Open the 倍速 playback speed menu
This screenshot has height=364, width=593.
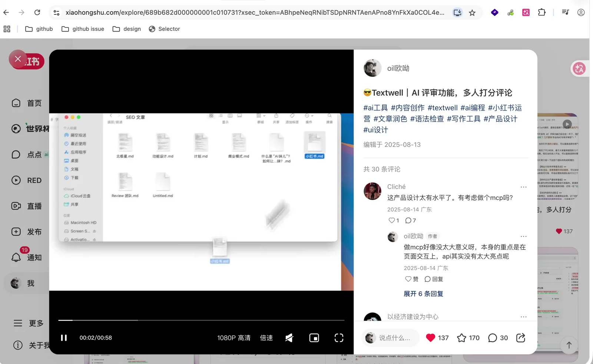pyautogui.click(x=266, y=338)
